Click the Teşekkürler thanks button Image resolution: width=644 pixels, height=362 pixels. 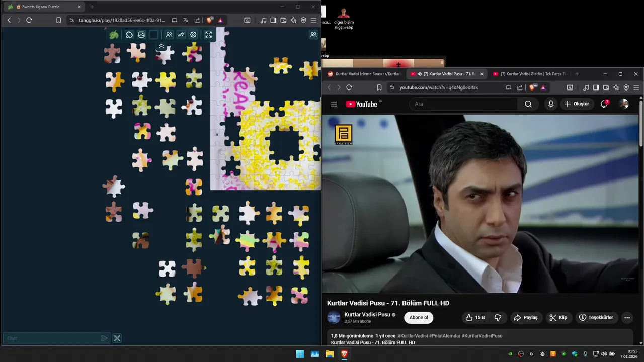pyautogui.click(x=596, y=318)
